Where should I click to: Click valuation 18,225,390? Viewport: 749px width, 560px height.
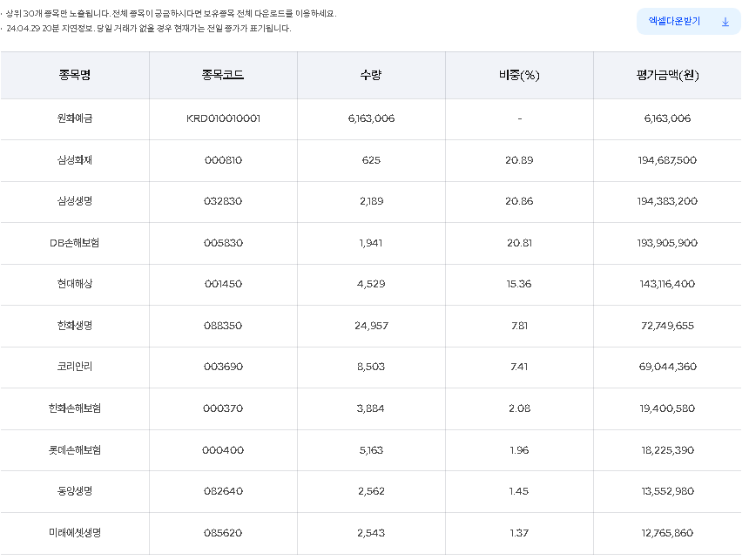(x=667, y=450)
